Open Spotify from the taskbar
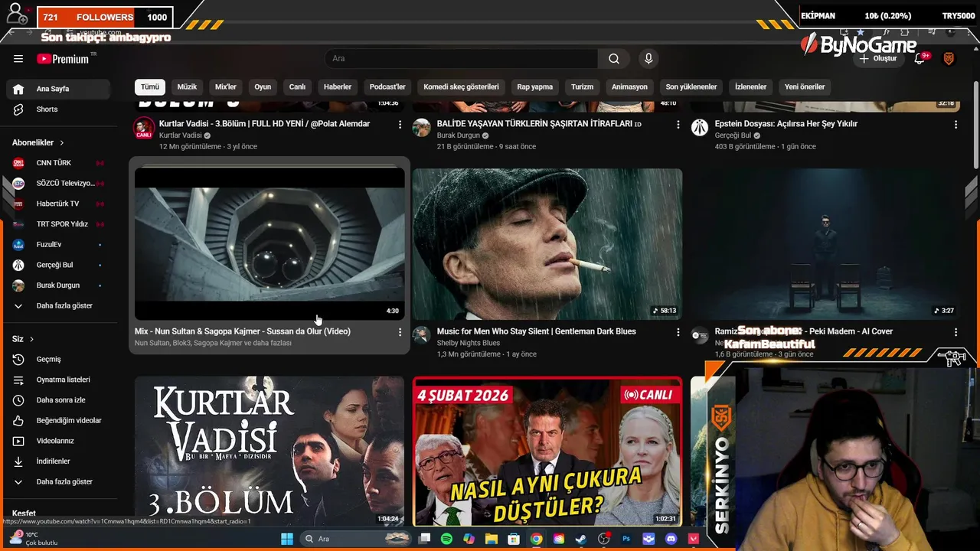The height and width of the screenshot is (551, 980). (447, 539)
